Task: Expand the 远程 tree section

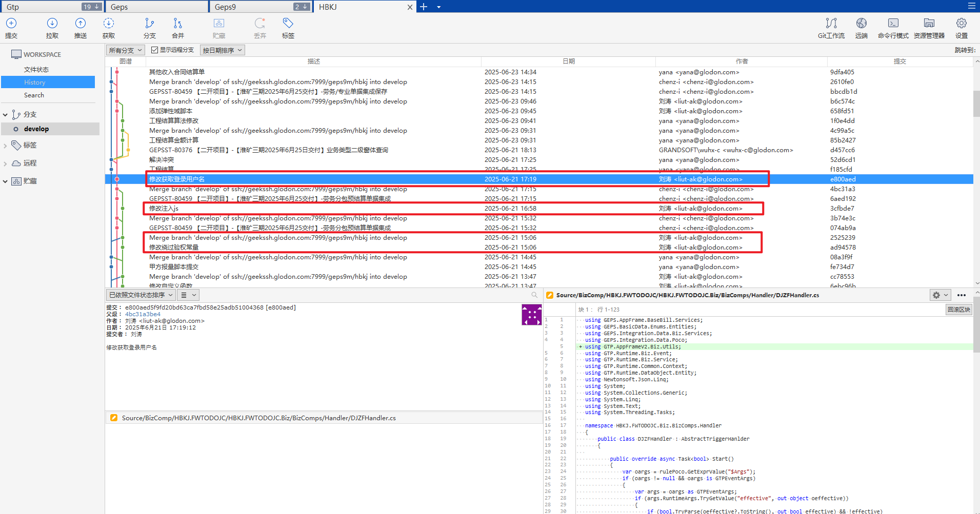Action: coord(5,163)
